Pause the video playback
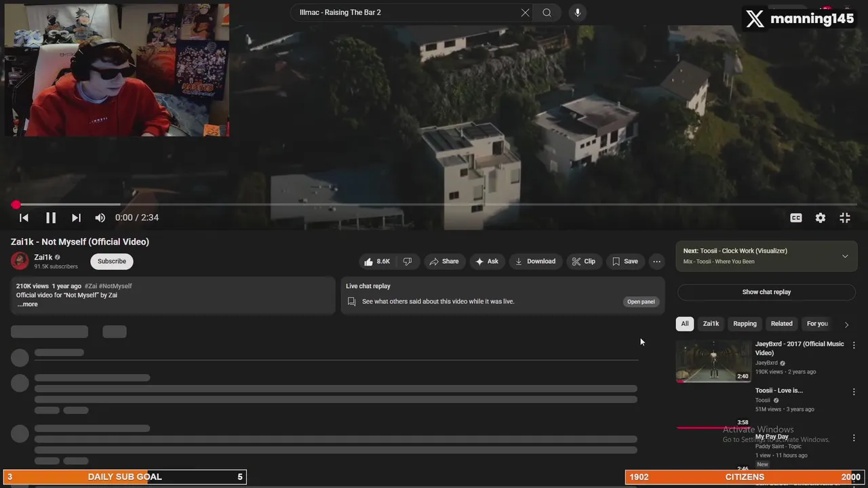Viewport: 868px width, 488px height. tap(51, 218)
